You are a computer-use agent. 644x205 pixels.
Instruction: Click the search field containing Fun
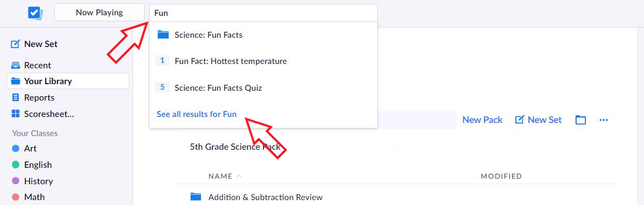(x=263, y=13)
